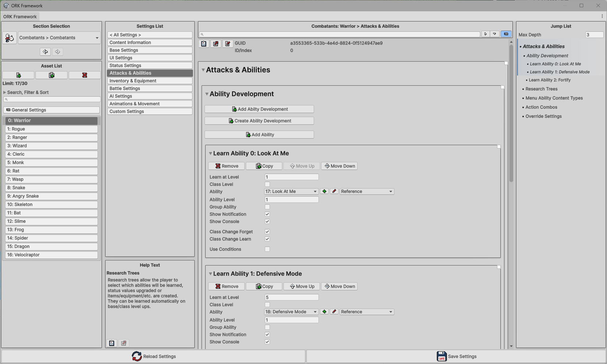Click the green plus icon beside 18: Defensive Mode
The height and width of the screenshot is (364, 607).
coord(324,312)
